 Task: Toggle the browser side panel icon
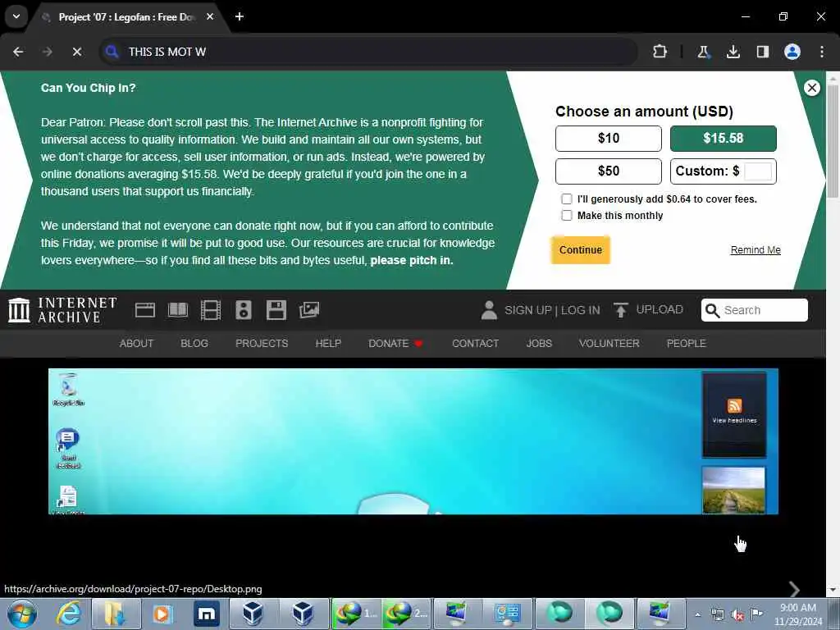[763, 52]
